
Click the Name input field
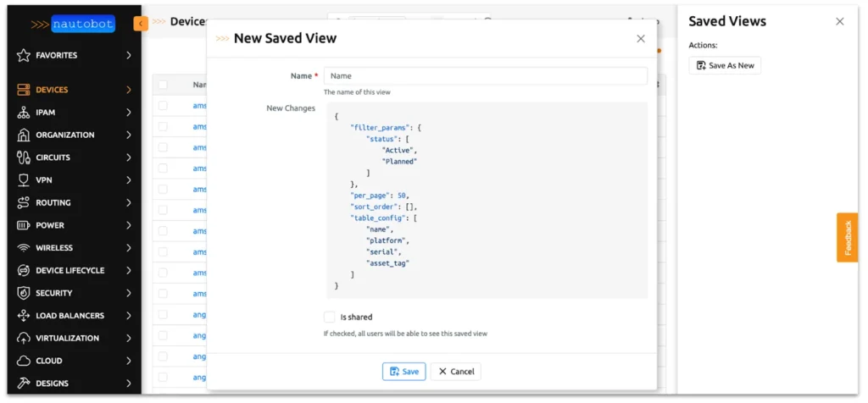coord(486,75)
